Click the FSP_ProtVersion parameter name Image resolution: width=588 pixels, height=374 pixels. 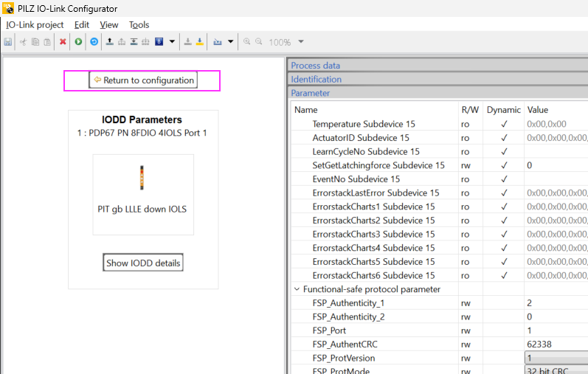pyautogui.click(x=344, y=358)
